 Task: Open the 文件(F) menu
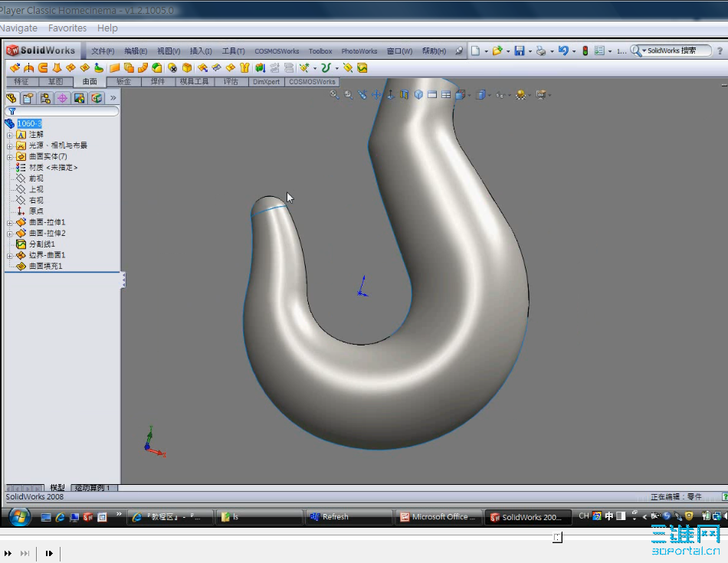(102, 51)
